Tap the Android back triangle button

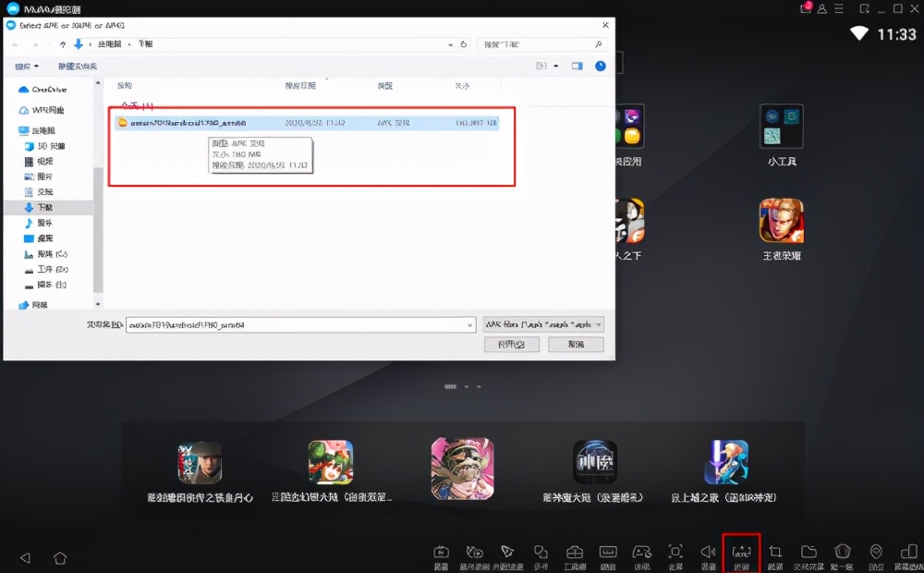(x=25, y=557)
